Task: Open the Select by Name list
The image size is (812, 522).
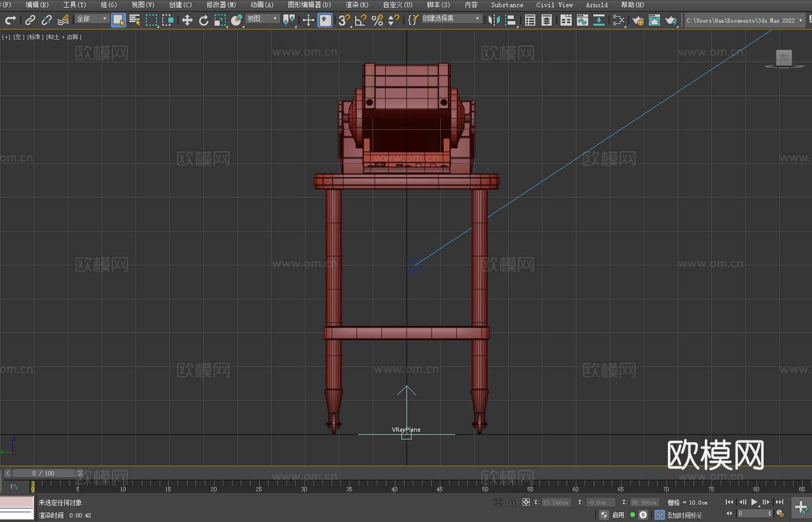Action: (135, 20)
